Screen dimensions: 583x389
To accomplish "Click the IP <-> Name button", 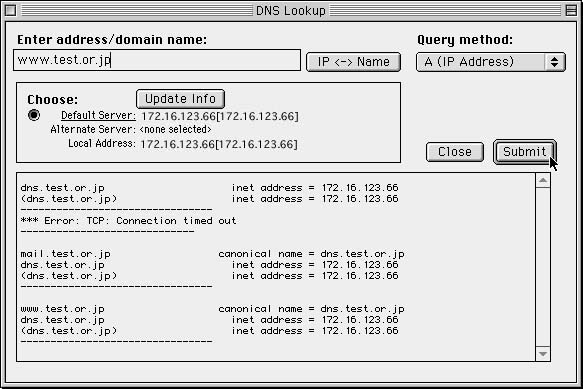I will click(353, 62).
